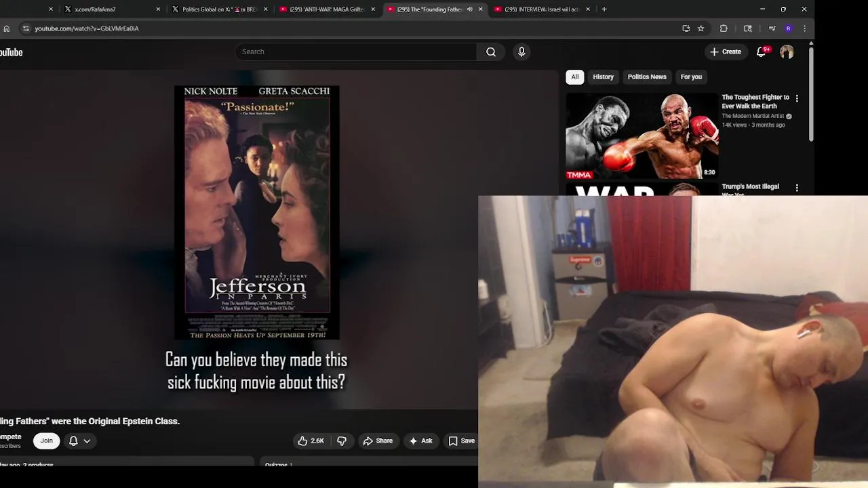Click the install/cast icon in address bar

(x=686, y=28)
